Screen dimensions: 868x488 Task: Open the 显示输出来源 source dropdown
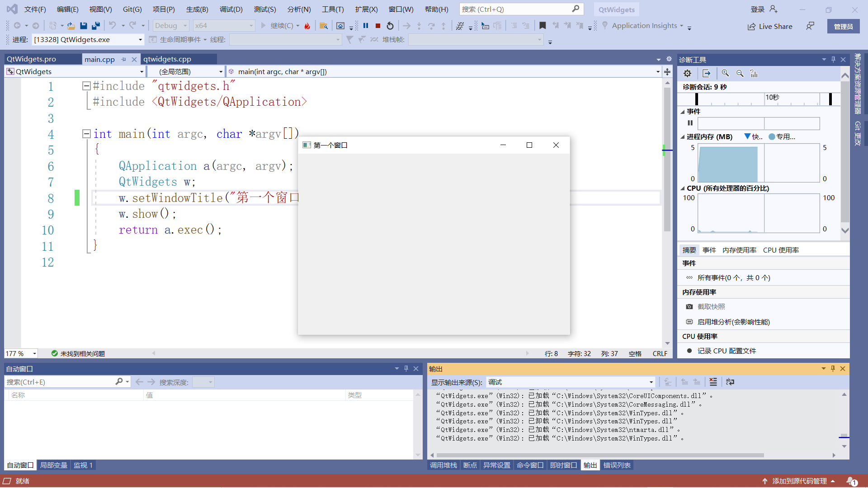650,382
